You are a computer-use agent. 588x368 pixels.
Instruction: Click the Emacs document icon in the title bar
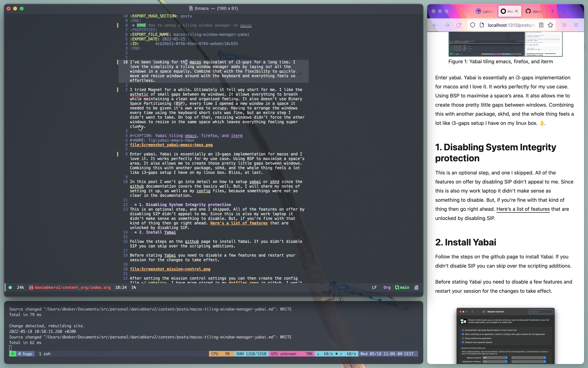click(191, 8)
